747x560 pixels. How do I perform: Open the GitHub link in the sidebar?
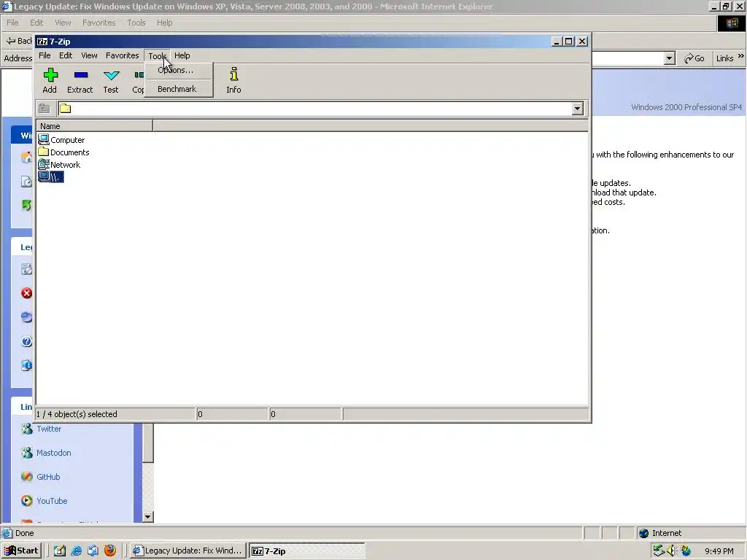(x=49, y=477)
